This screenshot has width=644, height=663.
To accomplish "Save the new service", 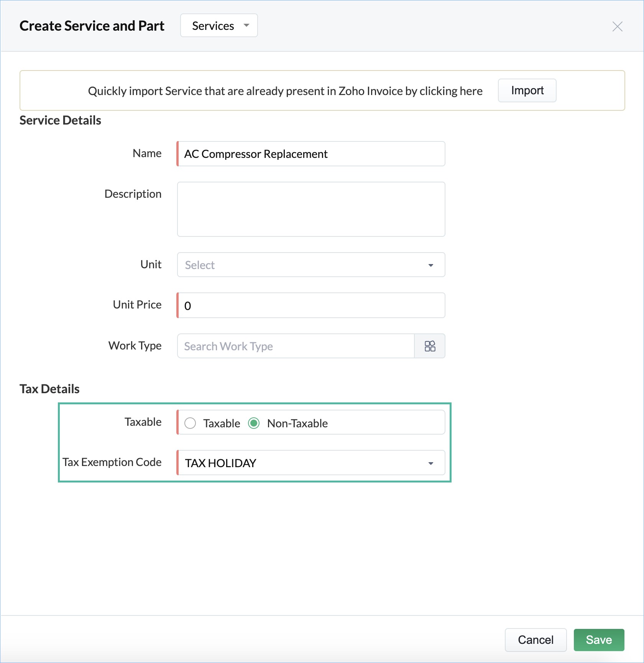I will click(x=599, y=640).
